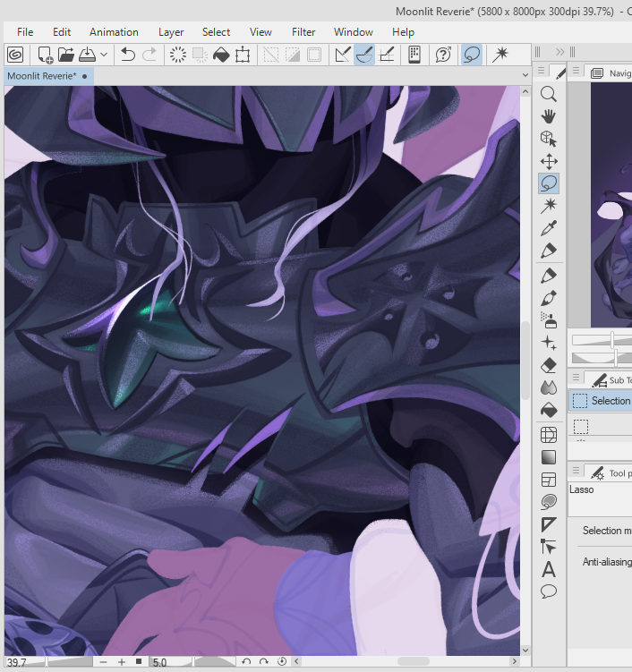Viewport: 632px width, 672px height.
Task: Open the smartphone connect icon
Action: pos(414,55)
